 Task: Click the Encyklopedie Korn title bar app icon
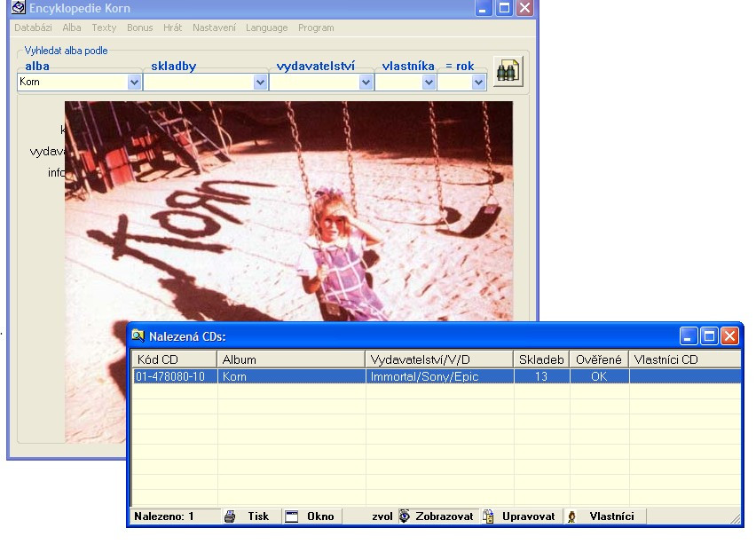[x=19, y=8]
